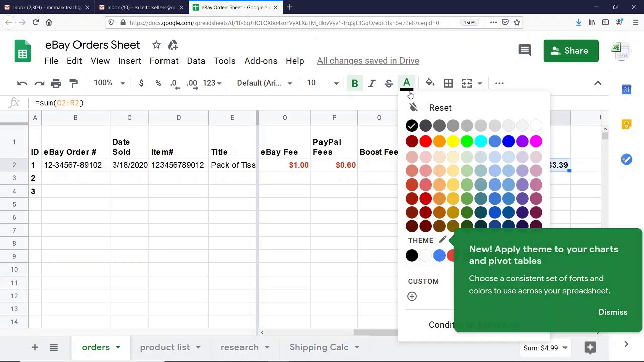Open the Edit menu

tap(74, 61)
